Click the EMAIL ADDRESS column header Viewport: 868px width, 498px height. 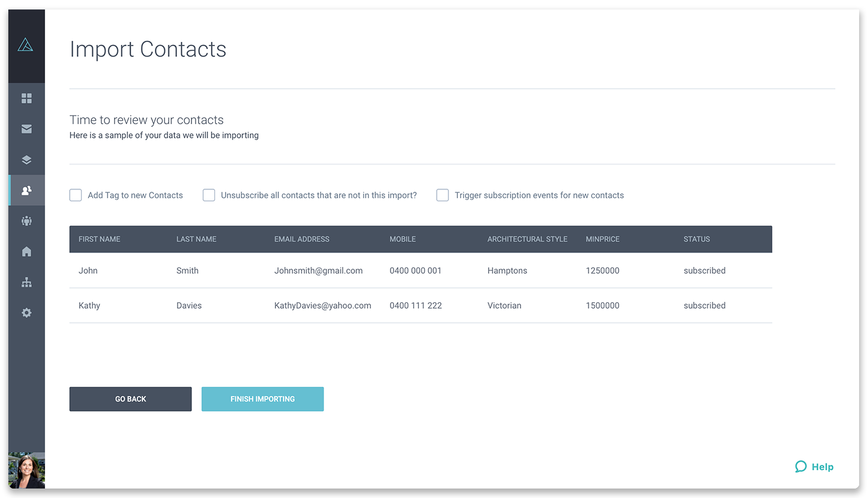click(x=302, y=239)
